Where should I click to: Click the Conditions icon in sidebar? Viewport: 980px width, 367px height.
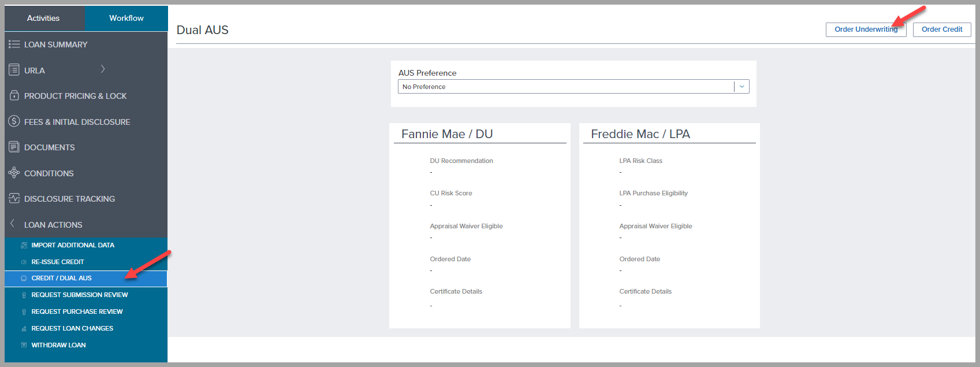pyautogui.click(x=14, y=173)
